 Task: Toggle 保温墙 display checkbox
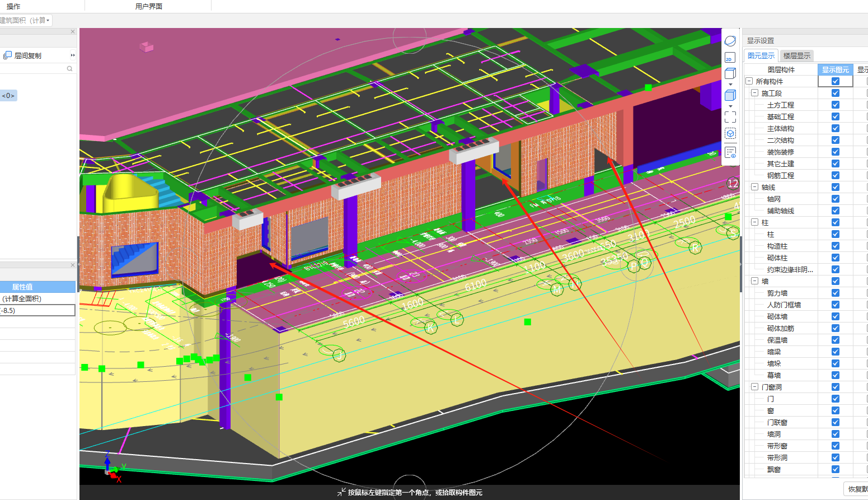(836, 340)
